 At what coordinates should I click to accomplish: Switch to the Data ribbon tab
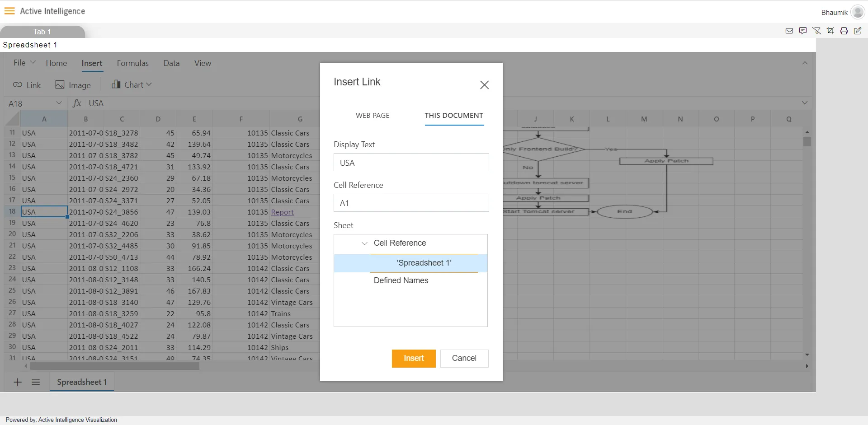(171, 63)
